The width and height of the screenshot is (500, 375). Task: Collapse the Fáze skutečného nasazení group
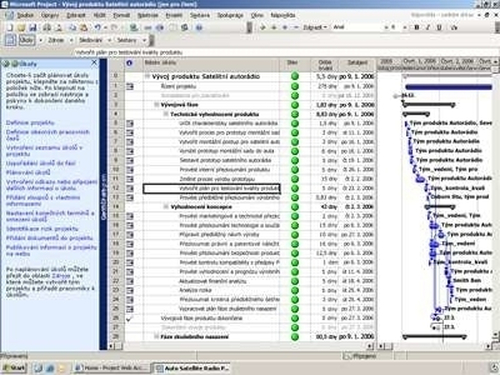[156, 337]
